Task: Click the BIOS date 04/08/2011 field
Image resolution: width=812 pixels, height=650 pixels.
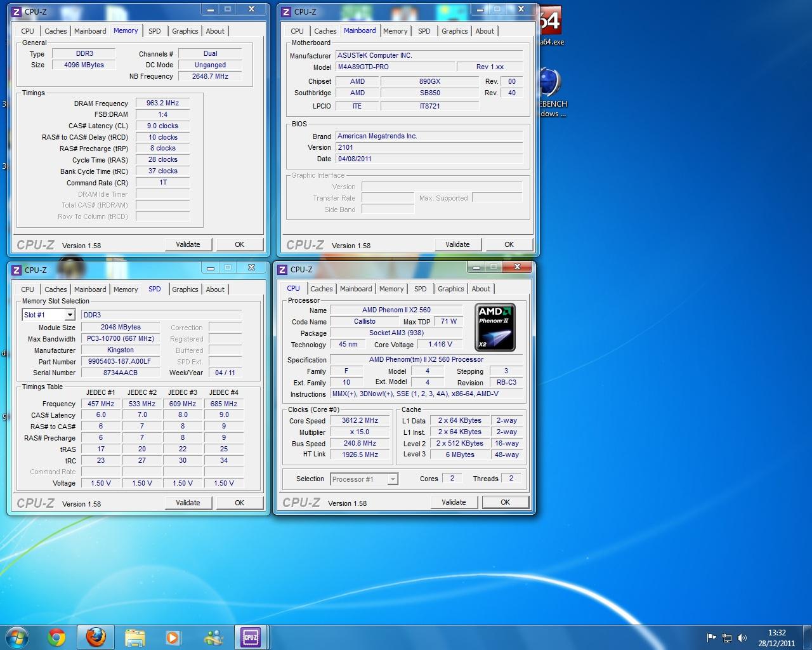Action: pos(429,159)
